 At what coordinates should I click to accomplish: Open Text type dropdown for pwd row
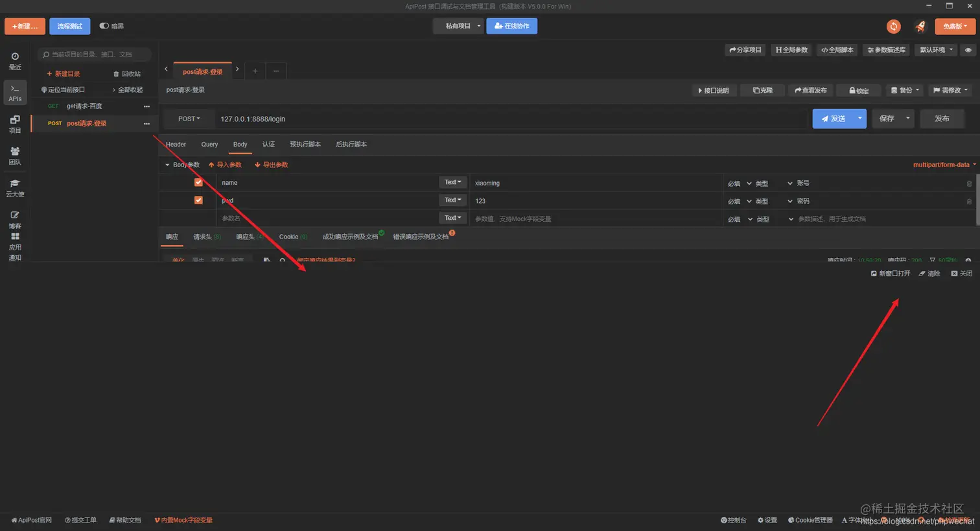(452, 200)
